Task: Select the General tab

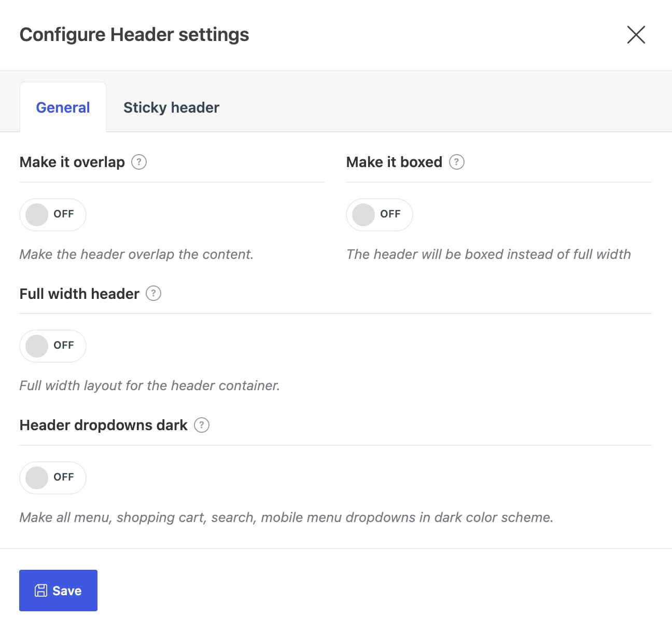Action: [x=63, y=107]
